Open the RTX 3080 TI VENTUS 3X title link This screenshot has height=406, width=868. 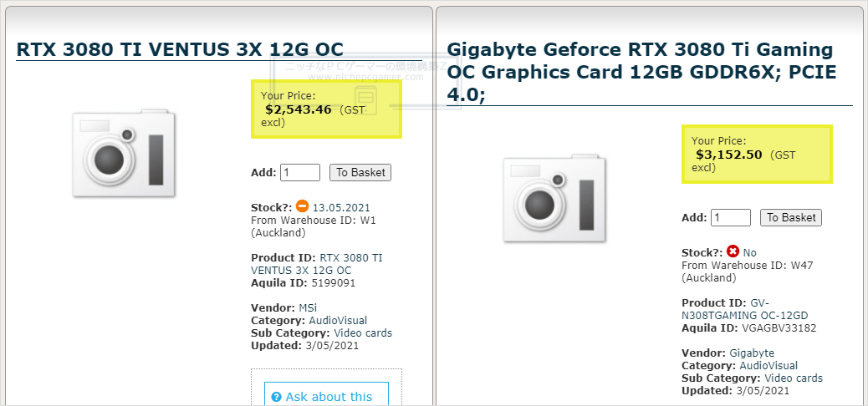(x=180, y=50)
